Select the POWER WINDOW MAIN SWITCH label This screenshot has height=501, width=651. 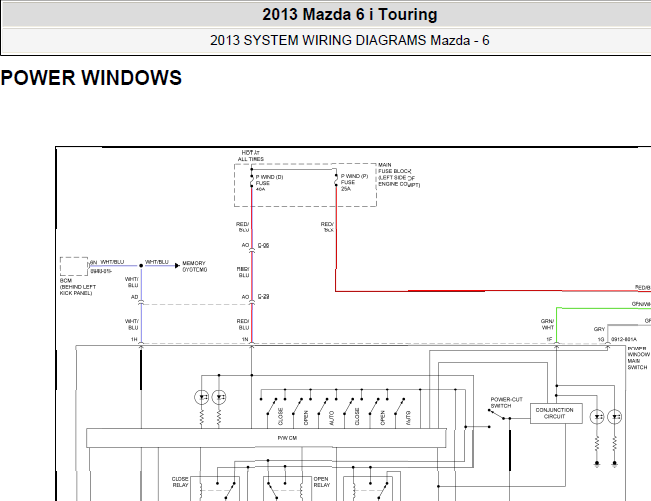coord(639,358)
